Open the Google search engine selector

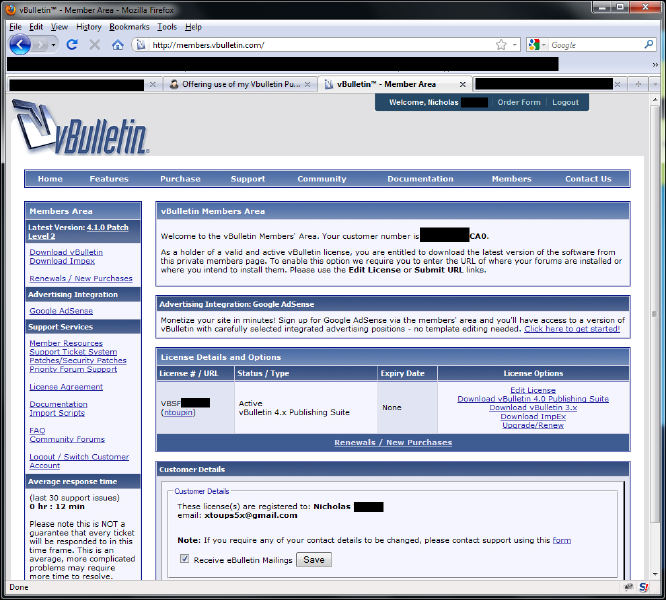[x=537, y=45]
